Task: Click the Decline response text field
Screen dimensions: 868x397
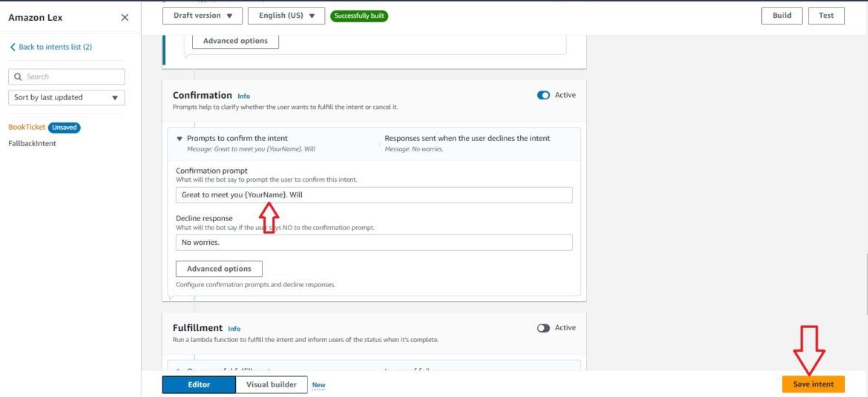Action: pos(373,243)
